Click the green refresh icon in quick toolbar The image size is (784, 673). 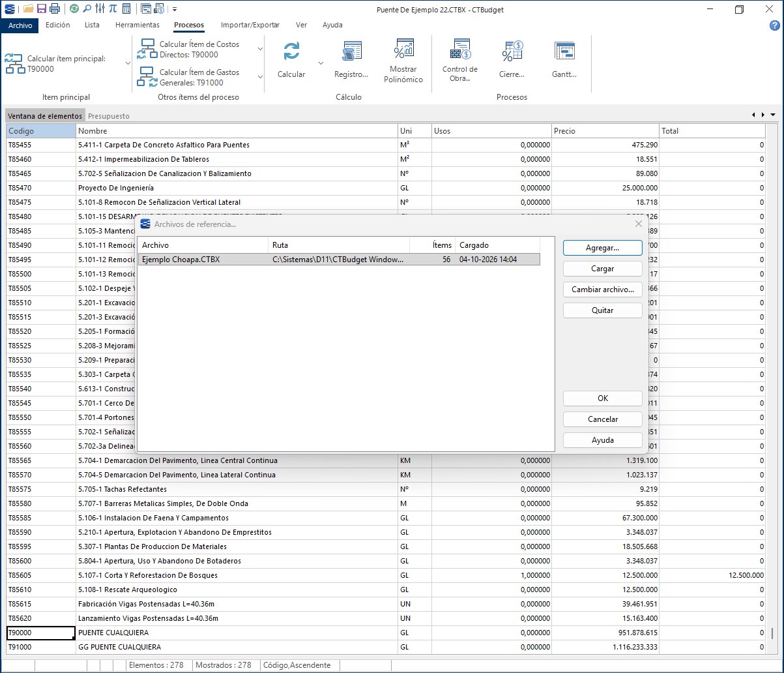[74, 9]
